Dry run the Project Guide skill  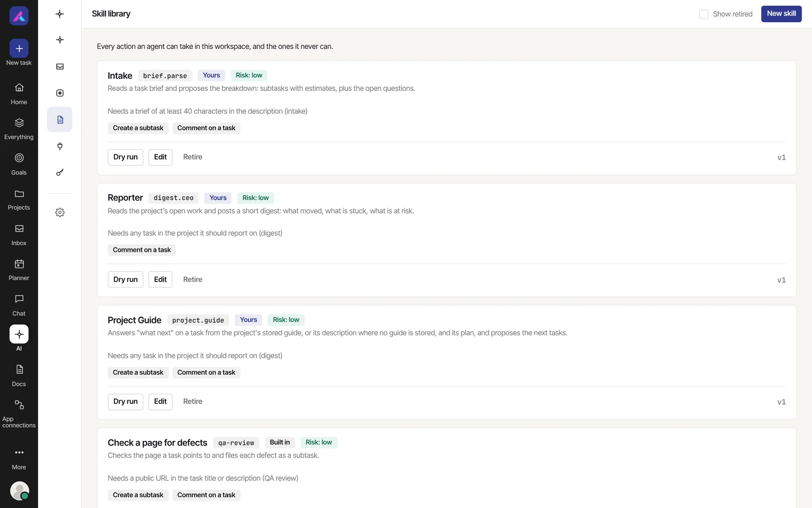click(125, 401)
